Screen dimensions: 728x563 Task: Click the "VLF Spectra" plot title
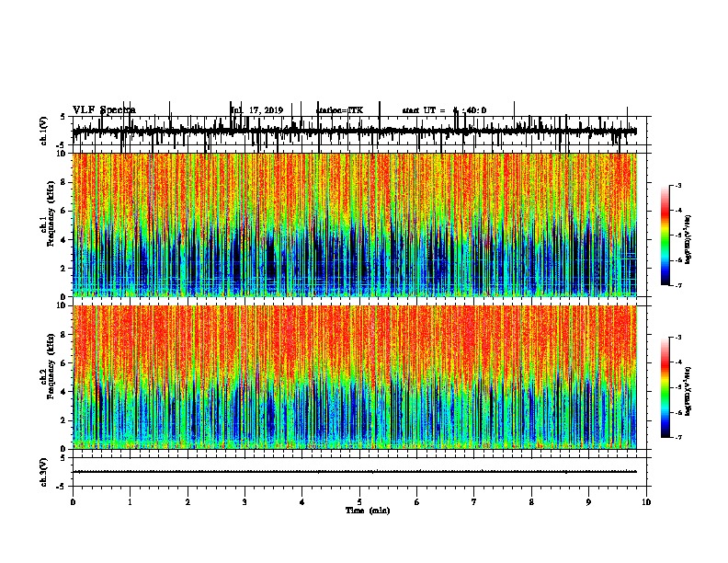(x=104, y=110)
